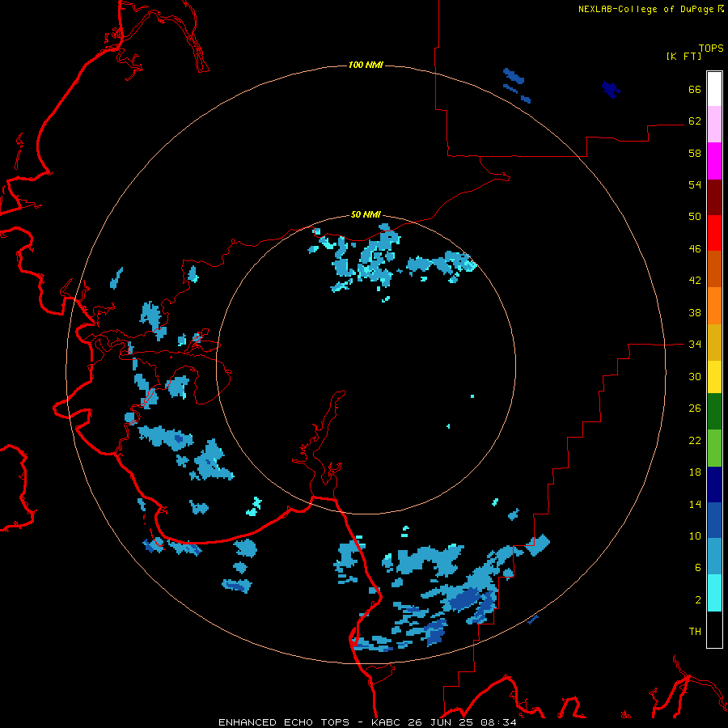The image size is (728, 728).
Task: Click the 54 scale value label
Action: click(x=695, y=184)
